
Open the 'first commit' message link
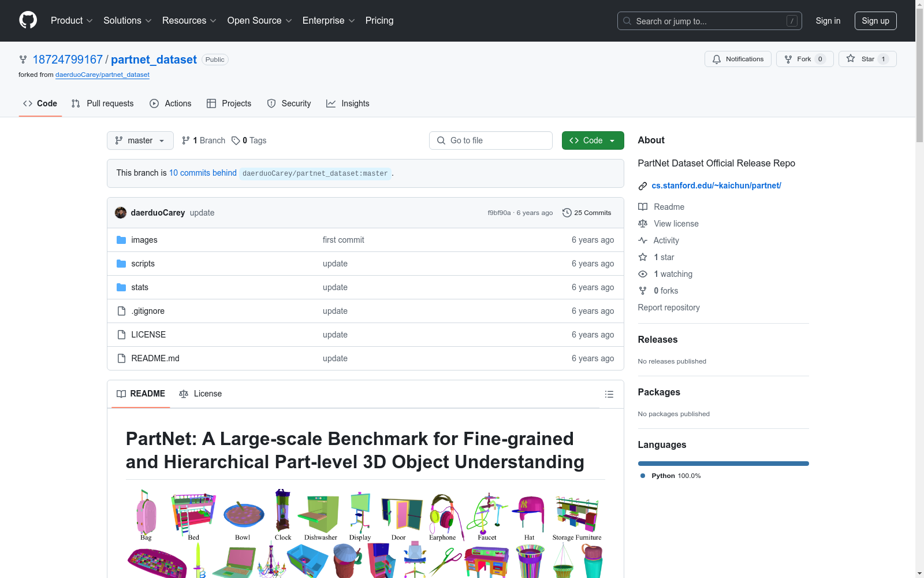coord(344,240)
